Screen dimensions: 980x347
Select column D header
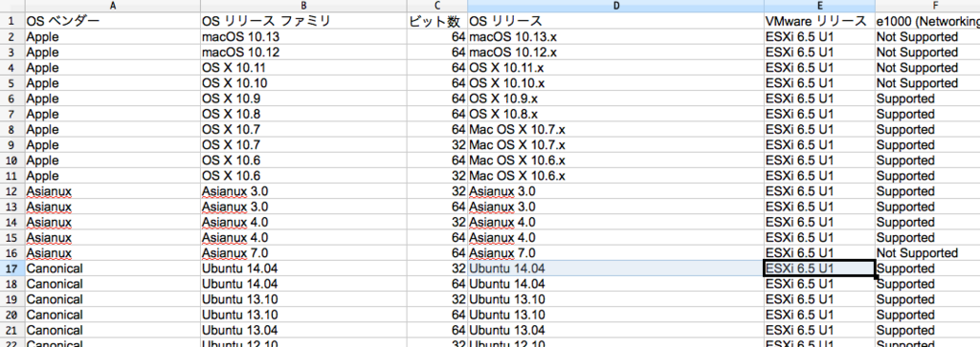[x=615, y=6]
